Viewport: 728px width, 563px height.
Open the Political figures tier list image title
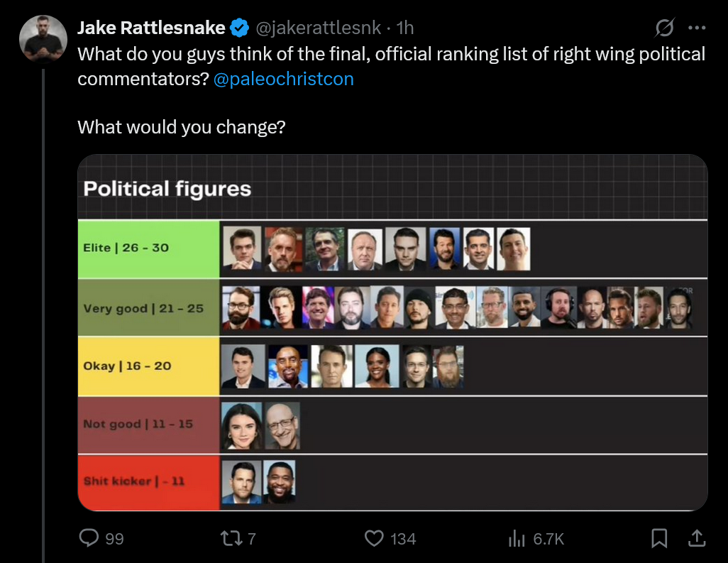(167, 189)
